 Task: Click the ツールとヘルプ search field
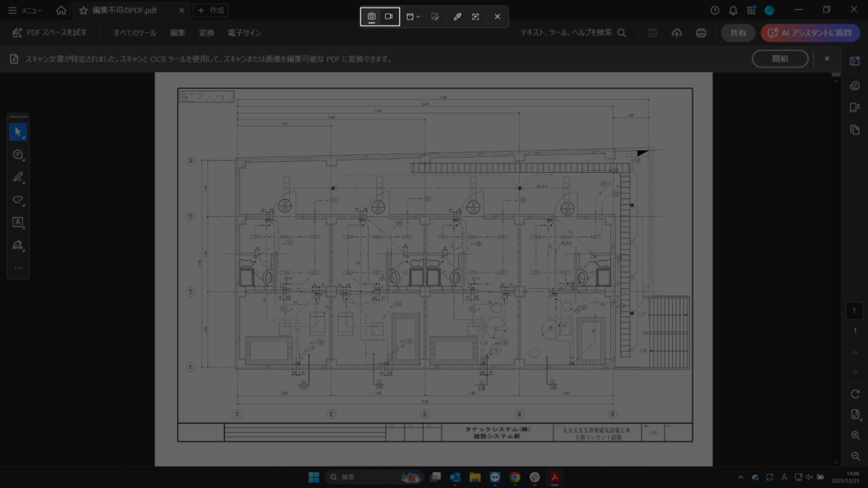pyautogui.click(x=568, y=34)
